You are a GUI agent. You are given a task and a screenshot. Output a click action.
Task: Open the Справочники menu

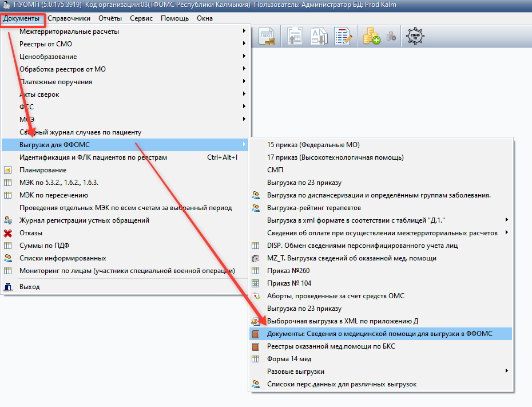coord(68,18)
